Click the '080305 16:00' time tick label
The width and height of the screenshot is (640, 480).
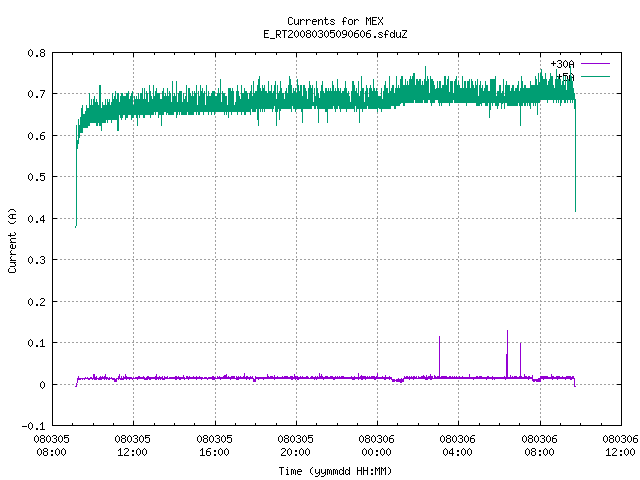214,446
